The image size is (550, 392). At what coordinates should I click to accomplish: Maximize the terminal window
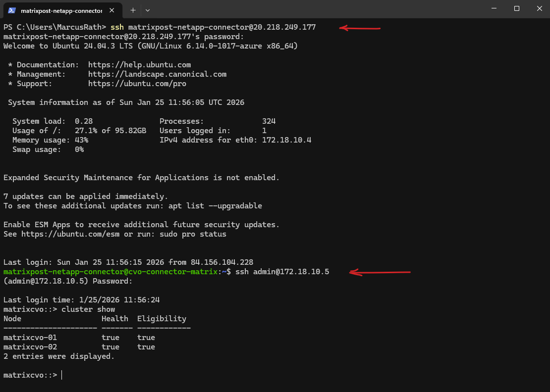click(517, 8)
